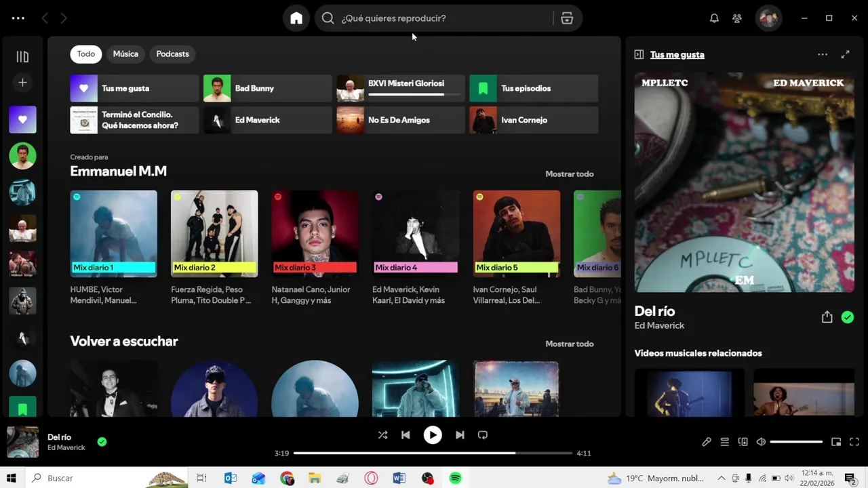Seek in the song progress bar

(433, 453)
